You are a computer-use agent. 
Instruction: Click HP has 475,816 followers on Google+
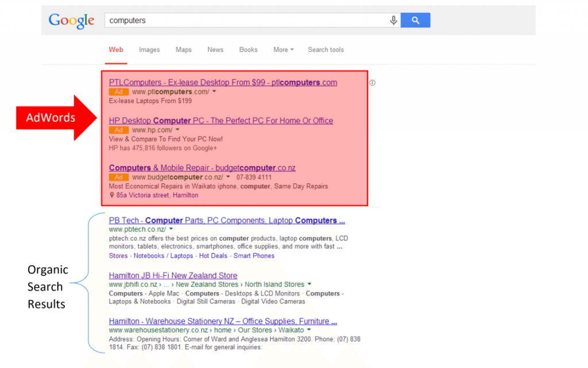point(163,148)
